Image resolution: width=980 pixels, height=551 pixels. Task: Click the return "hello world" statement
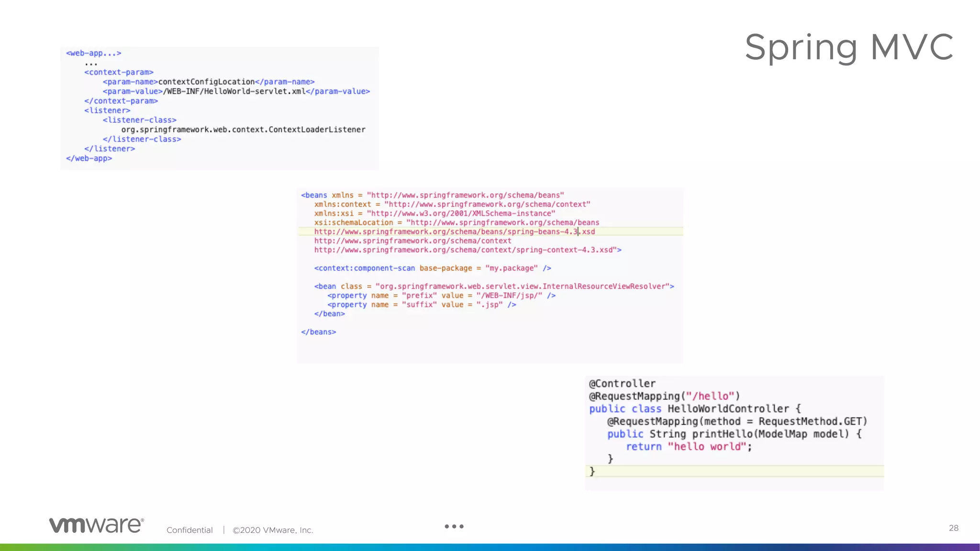689,447
